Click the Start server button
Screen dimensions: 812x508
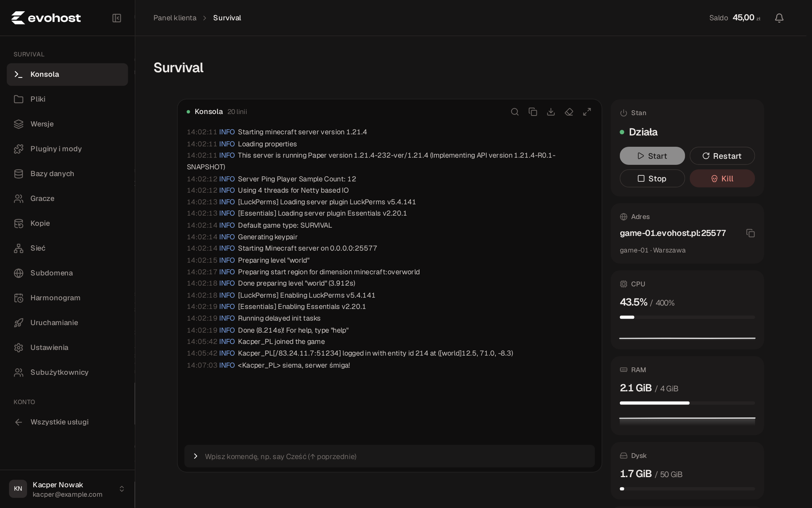click(652, 156)
